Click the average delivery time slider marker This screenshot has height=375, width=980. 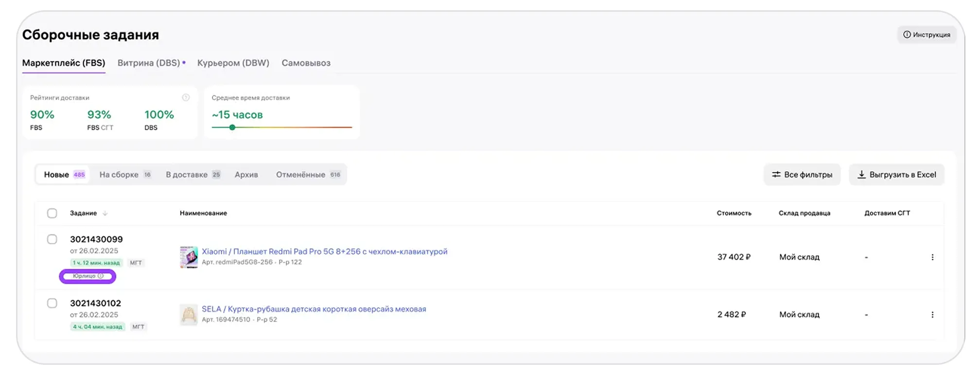coord(232,127)
